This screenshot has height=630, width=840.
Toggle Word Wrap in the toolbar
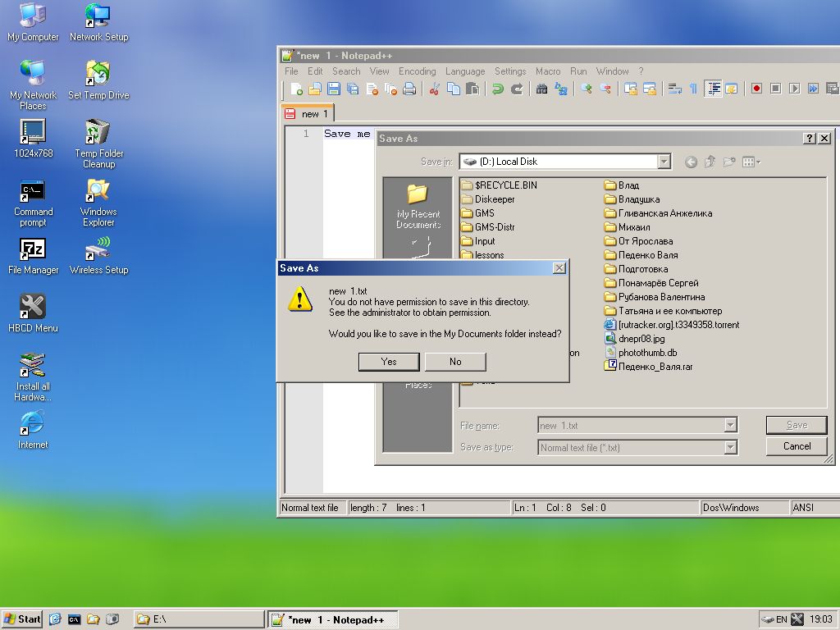point(674,89)
